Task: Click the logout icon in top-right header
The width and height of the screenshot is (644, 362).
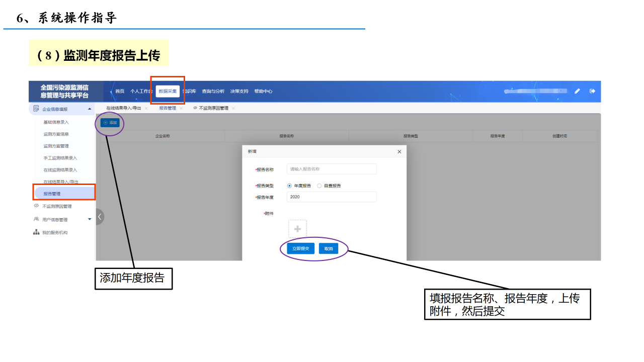Action: (x=592, y=91)
